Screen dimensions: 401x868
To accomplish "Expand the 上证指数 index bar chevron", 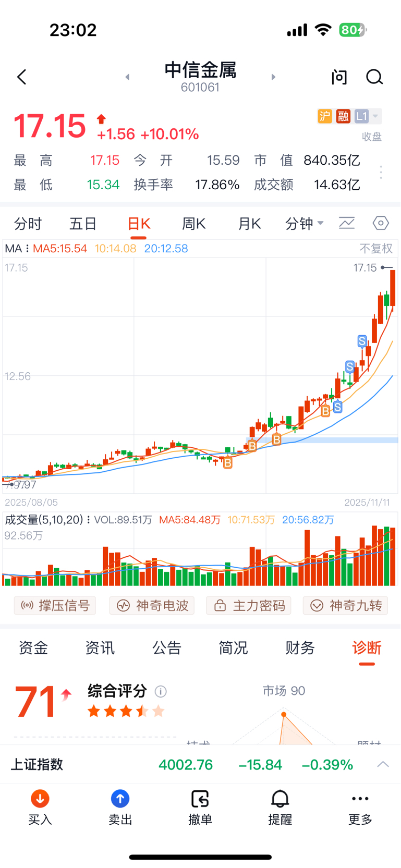I will [x=383, y=764].
